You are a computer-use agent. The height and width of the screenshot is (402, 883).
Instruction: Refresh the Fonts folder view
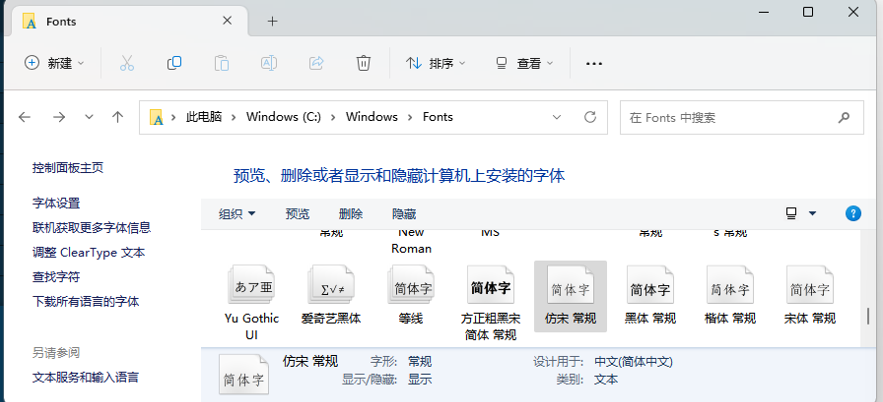coord(590,117)
